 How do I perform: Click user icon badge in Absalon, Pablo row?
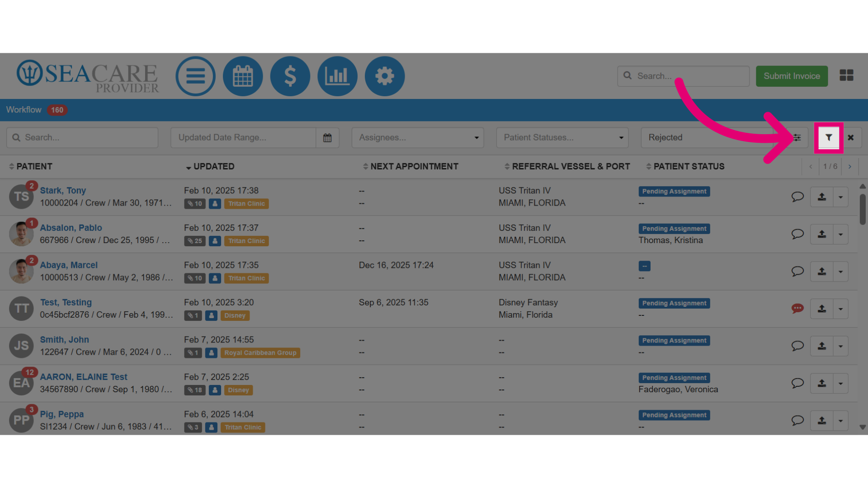(215, 241)
